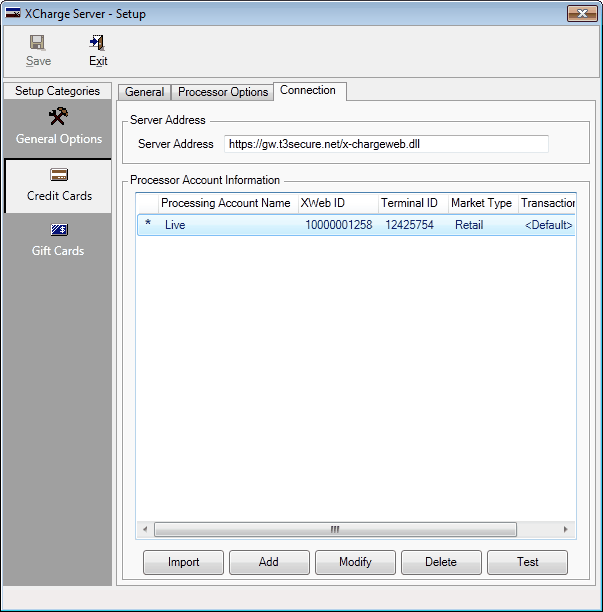Sort by Processing Account Name column header
Image resolution: width=603 pixels, height=612 pixels.
226,203
